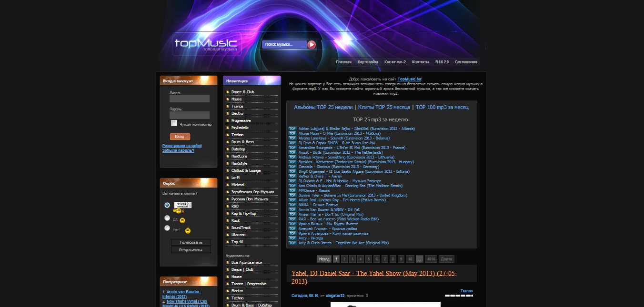Jump to last page 4014
The image size is (644, 307).
click(x=431, y=259)
